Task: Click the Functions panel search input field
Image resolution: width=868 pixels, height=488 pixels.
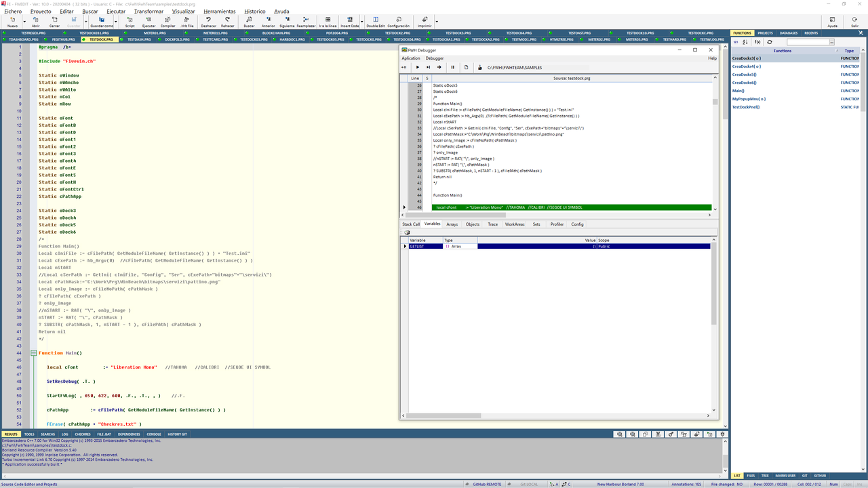Action: [807, 42]
